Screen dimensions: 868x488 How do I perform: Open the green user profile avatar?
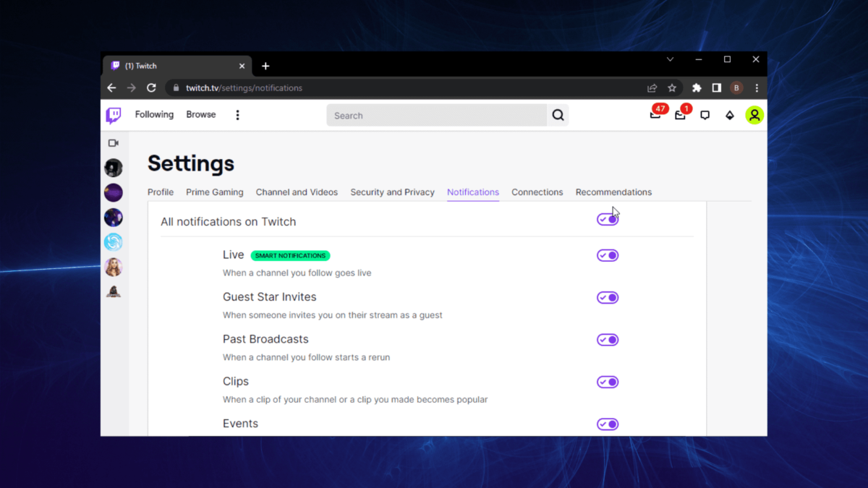pos(754,115)
